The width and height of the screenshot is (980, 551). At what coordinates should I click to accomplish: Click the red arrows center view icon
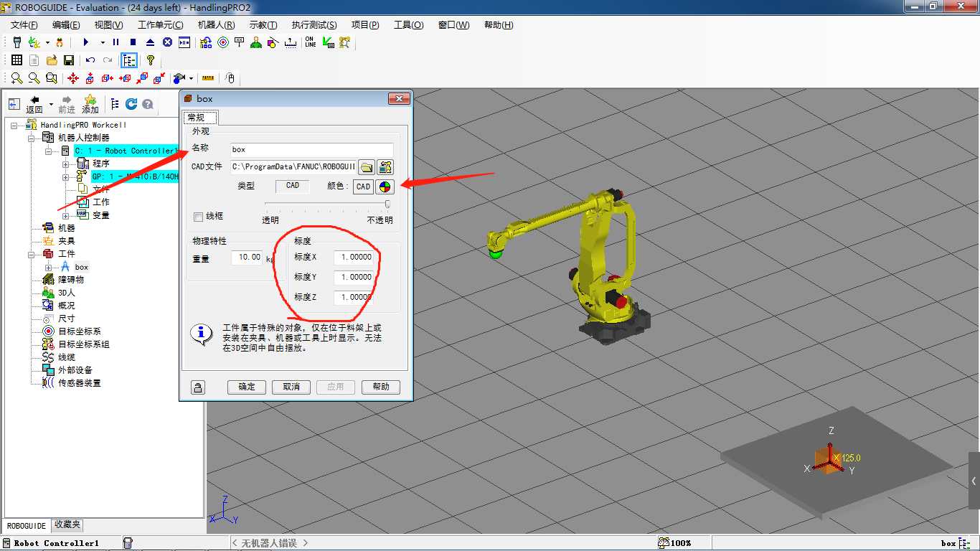(x=73, y=78)
